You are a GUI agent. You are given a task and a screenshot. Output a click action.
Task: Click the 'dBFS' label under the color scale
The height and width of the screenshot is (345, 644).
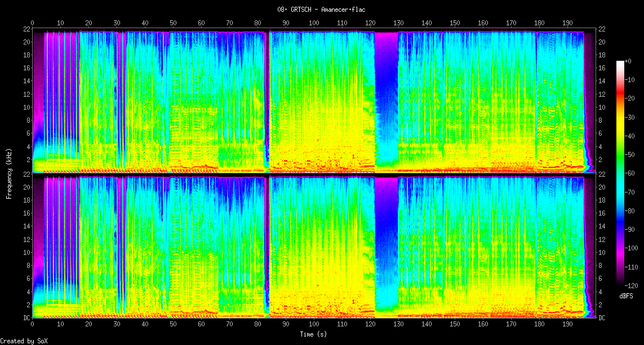click(626, 295)
